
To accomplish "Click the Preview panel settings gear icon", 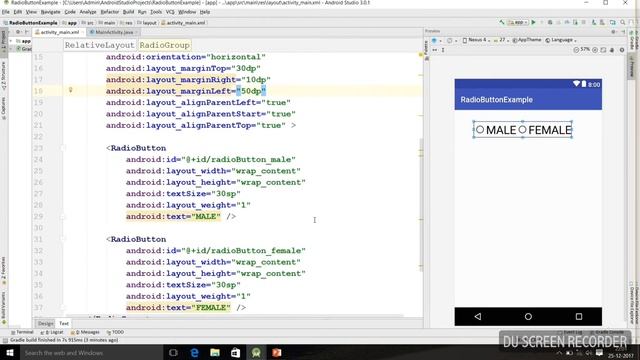I will (x=613, y=31).
